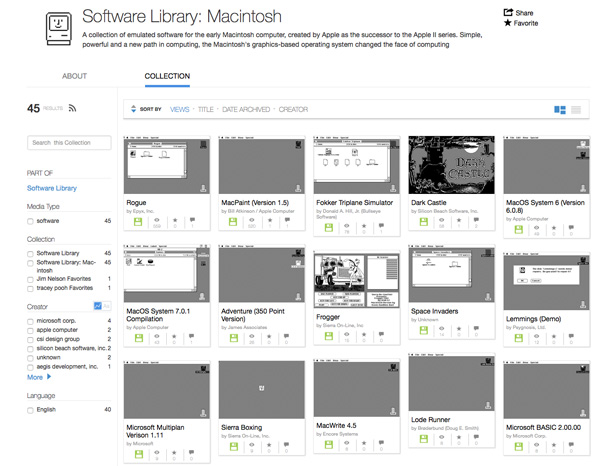This screenshot has height=466, width=600.
Task: Click the star icon under MacWrite 4.5
Action: 364,443
